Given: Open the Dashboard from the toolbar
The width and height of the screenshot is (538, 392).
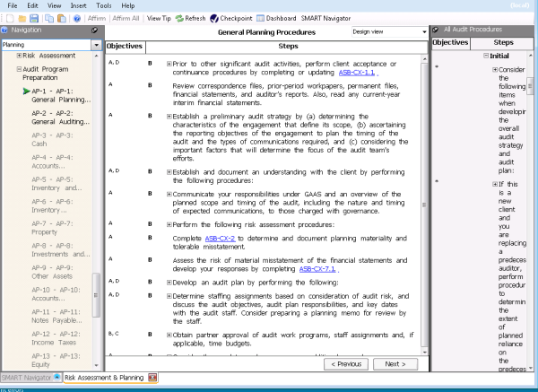Looking at the screenshot, I should coord(277,17).
